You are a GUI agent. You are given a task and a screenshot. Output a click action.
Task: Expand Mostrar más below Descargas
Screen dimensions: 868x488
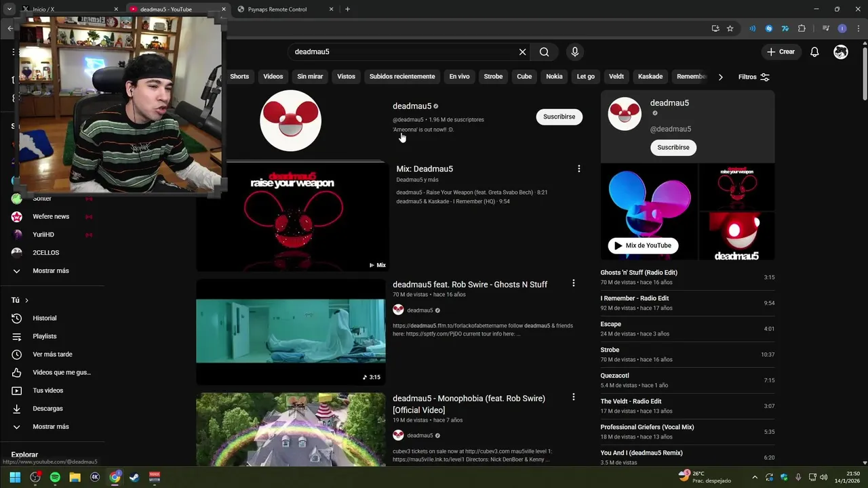point(51,426)
